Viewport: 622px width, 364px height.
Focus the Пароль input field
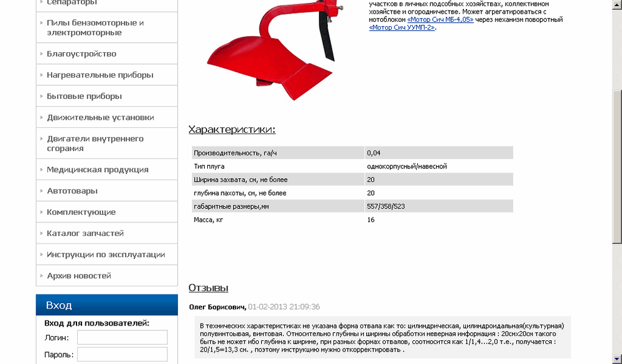[x=122, y=355]
